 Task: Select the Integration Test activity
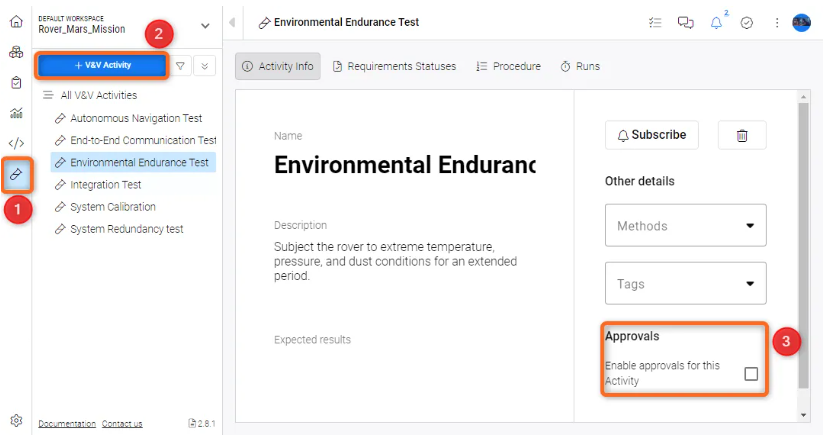(105, 185)
